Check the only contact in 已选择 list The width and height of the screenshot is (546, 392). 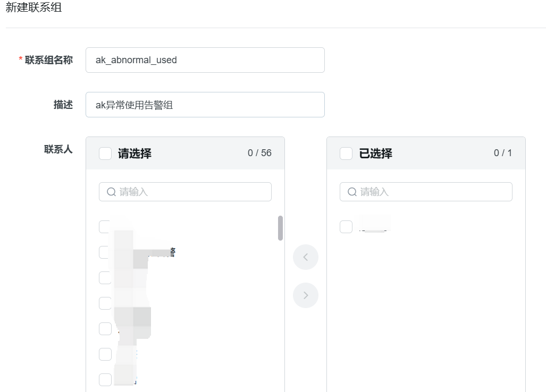point(346,227)
